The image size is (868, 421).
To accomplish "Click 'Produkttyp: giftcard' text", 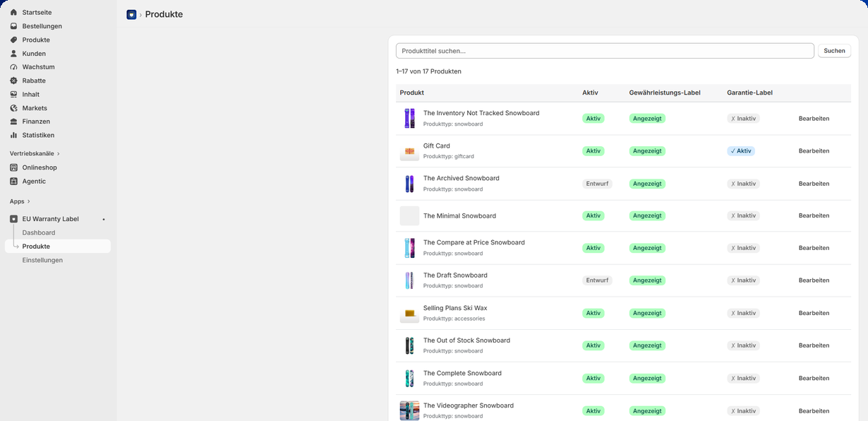I will [x=448, y=156].
